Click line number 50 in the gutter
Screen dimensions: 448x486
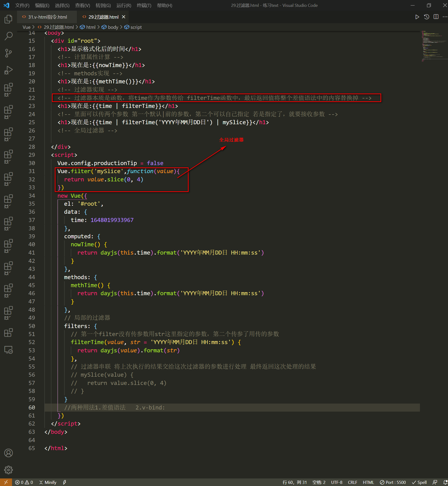click(32, 326)
